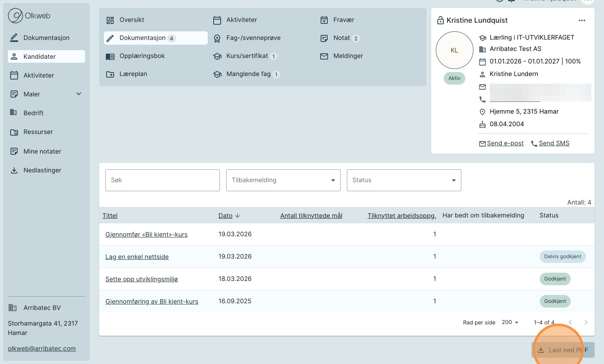Viewport: 604px width, 364px height.
Task: Click the Fag-/svenneprøve badge icon
Action: click(x=217, y=38)
